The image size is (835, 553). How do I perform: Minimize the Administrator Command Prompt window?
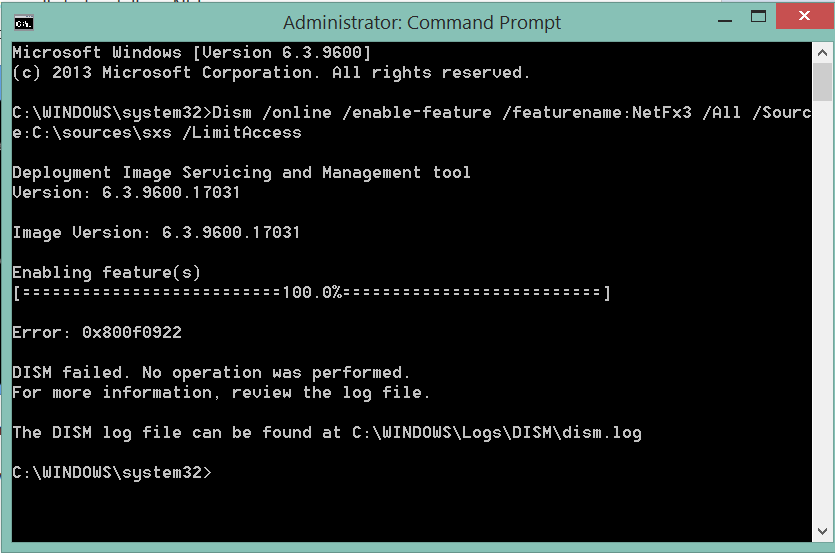[725, 20]
